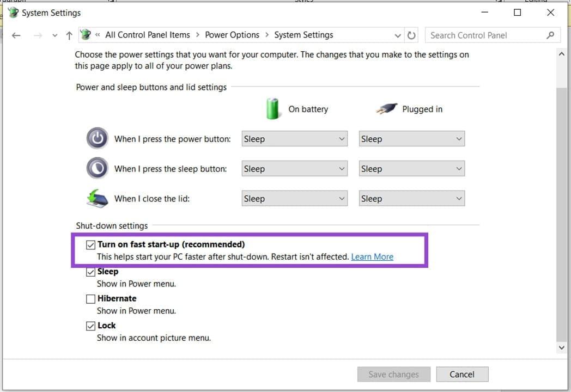Click the Learn More link
The height and width of the screenshot is (392, 571).
(x=372, y=256)
